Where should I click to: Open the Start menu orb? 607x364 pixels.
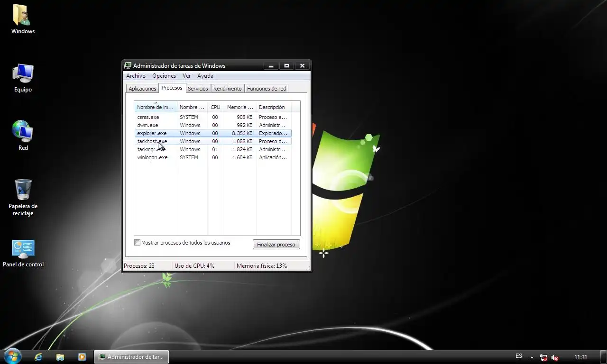pyautogui.click(x=12, y=356)
